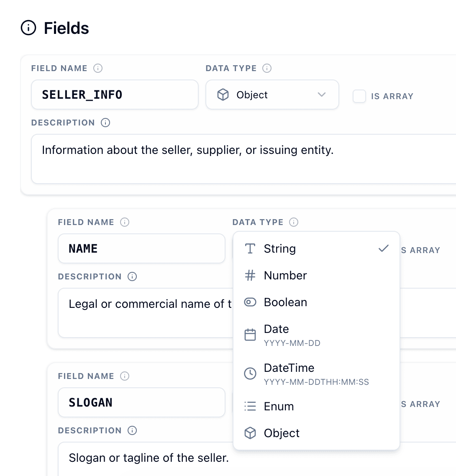Enable IS ARRAY for the SELLER_INFO field

[x=359, y=96]
